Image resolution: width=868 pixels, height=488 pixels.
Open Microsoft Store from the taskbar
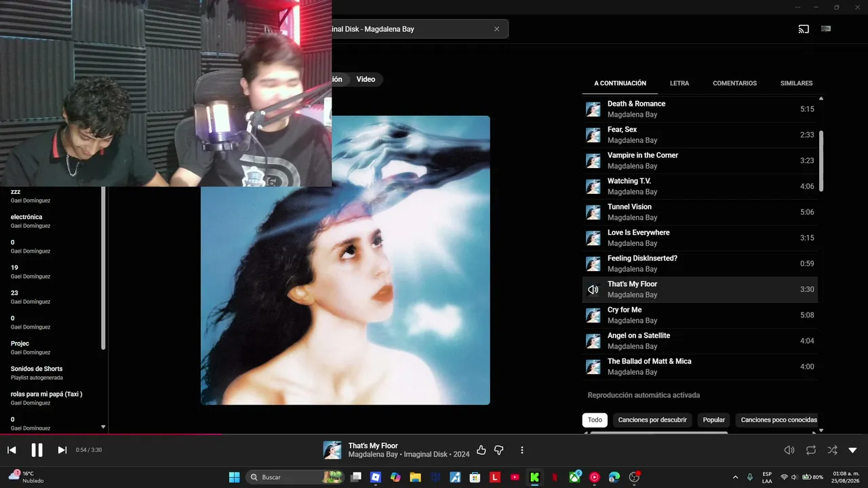point(475,477)
